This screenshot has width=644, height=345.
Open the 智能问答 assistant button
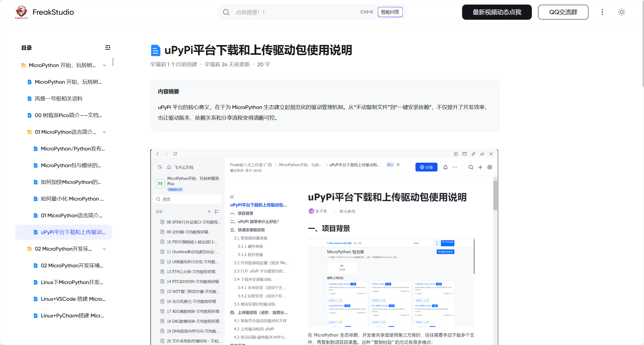pos(390,12)
